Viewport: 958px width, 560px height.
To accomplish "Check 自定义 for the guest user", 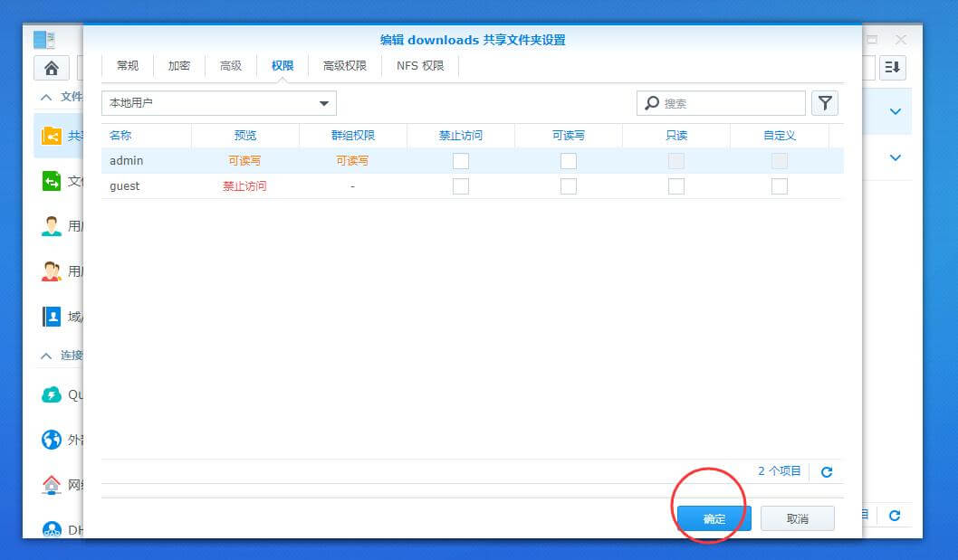I will click(779, 186).
